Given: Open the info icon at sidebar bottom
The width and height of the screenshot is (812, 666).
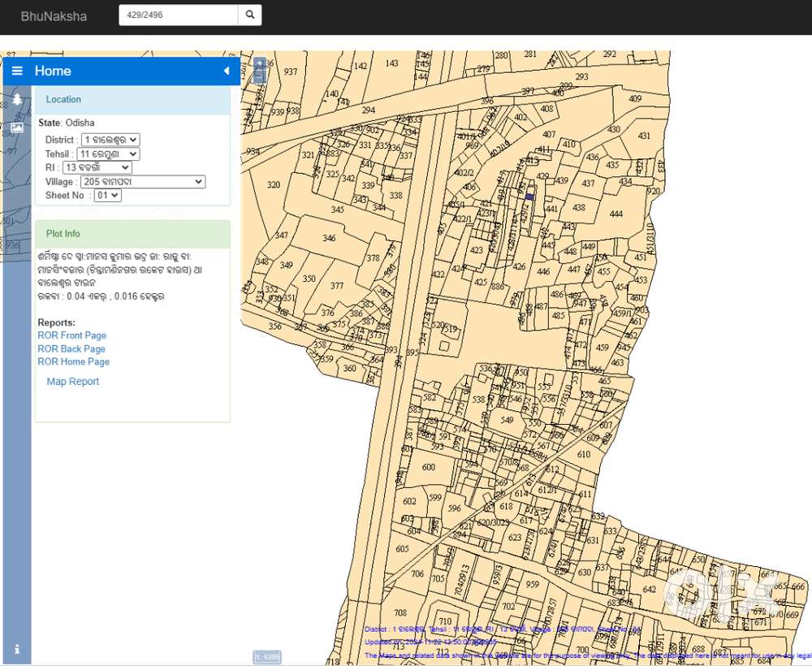Looking at the screenshot, I should (17, 649).
